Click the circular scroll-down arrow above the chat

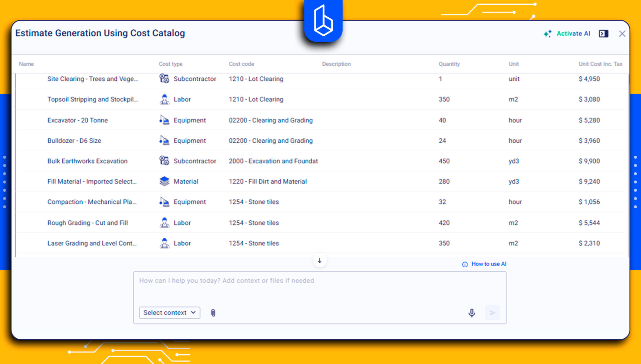[x=320, y=260]
